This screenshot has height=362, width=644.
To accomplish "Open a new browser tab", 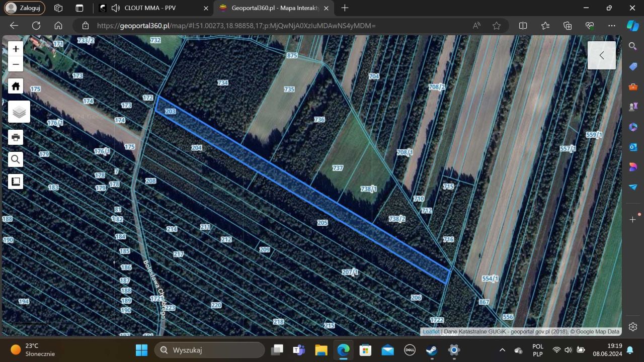I will point(345,8).
